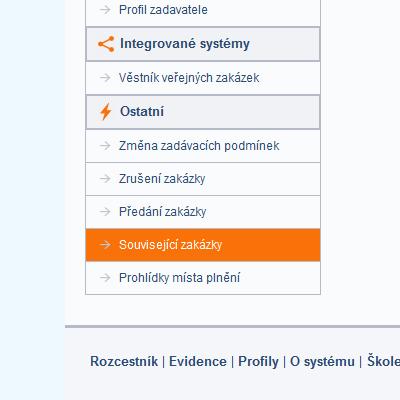Click the arrow icon before Zrušení zakázky

click(105, 179)
